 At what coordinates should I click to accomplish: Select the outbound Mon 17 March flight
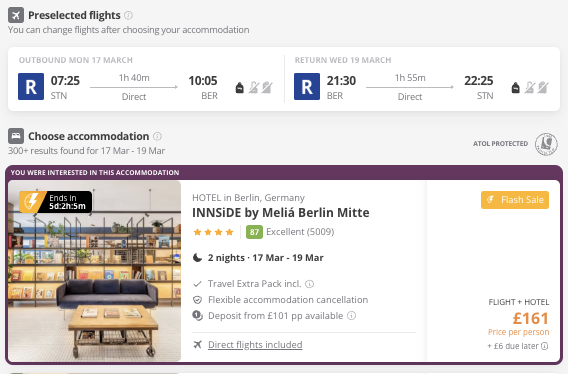click(146, 79)
